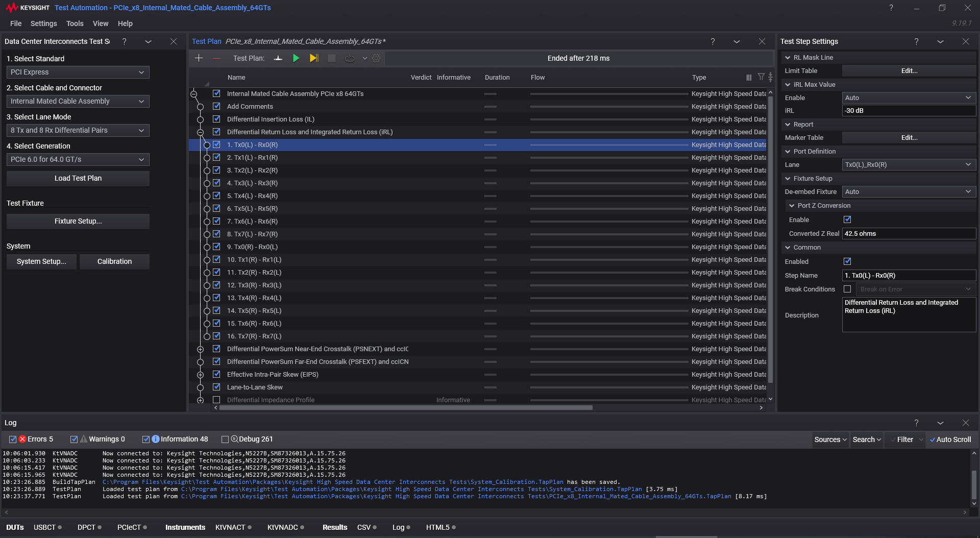
Task: Click the column visibility icon above Type column
Action: point(749,77)
